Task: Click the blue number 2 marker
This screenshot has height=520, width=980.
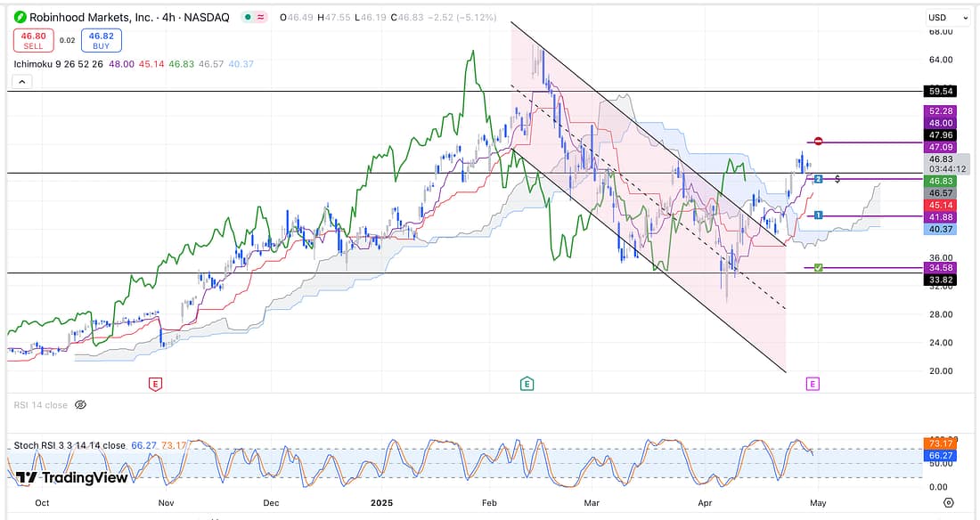Action: (x=818, y=179)
